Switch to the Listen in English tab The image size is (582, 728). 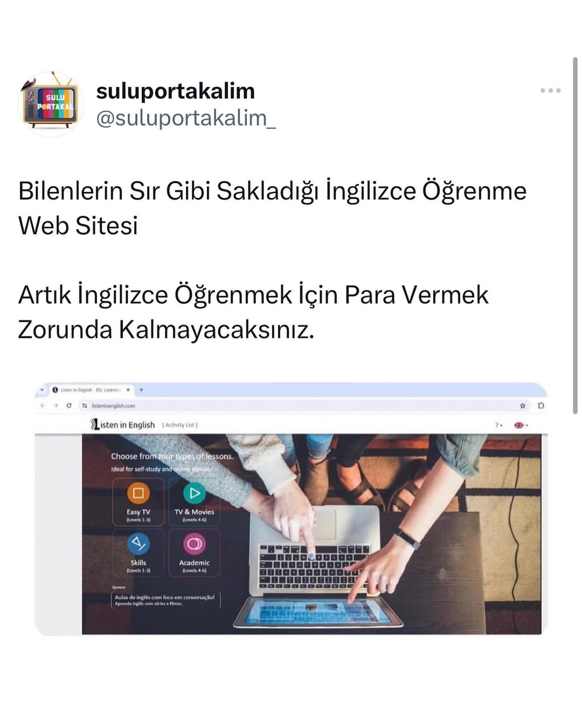pyautogui.click(x=90, y=389)
